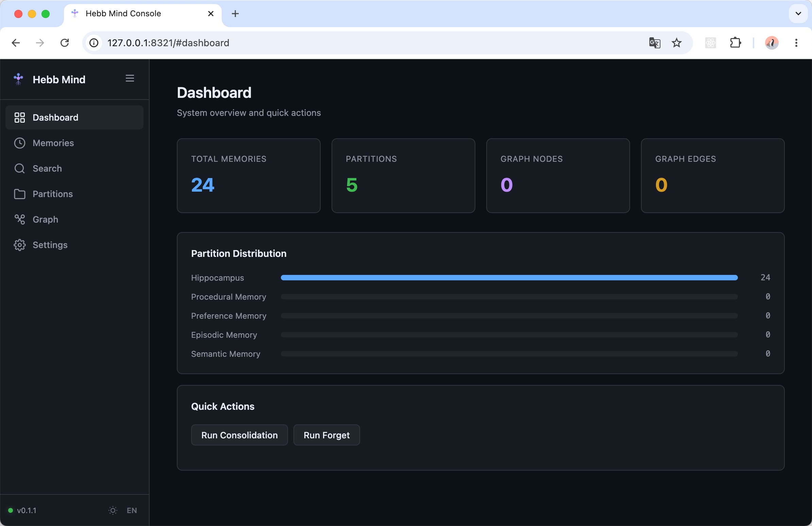The image size is (812, 526).
Task: Open the Chrome profile avatar
Action: (772, 43)
